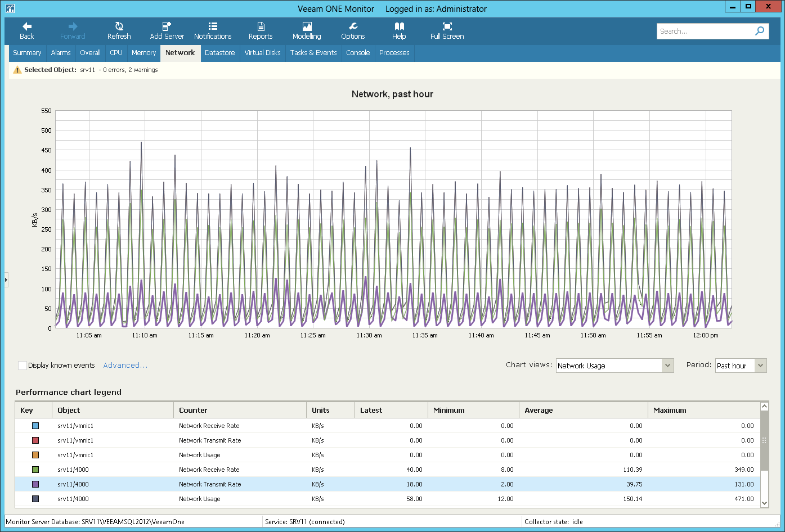
Task: Click into the Search input field
Action: 705,31
